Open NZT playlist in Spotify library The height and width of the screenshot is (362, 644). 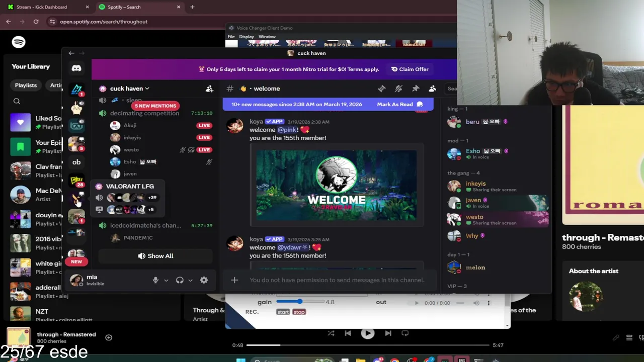pos(35,314)
